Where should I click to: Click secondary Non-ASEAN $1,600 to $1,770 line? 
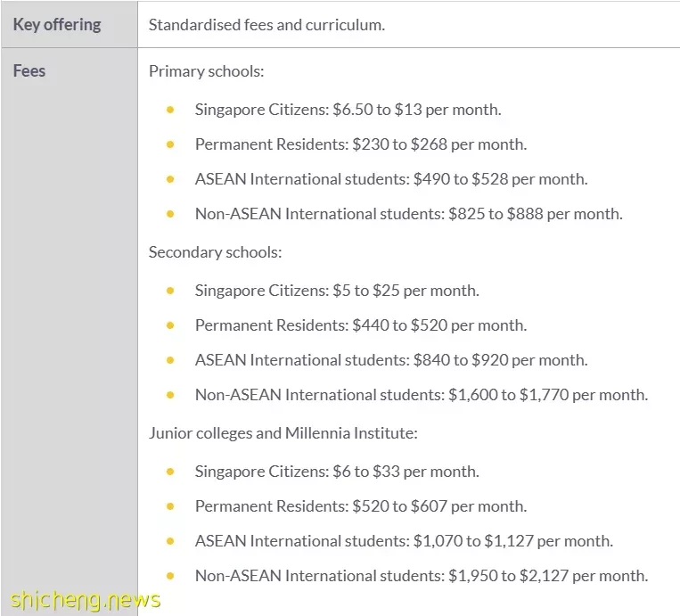[x=422, y=395]
